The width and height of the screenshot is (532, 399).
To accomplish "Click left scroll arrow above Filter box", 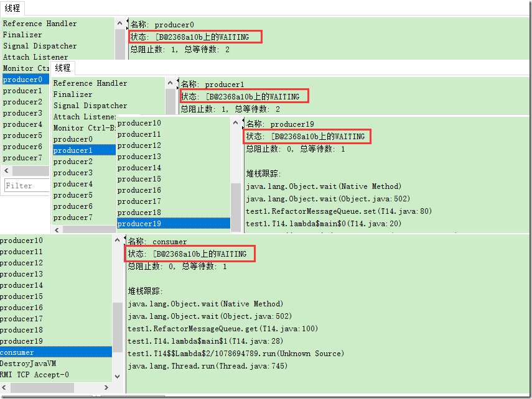I will tap(7, 170).
